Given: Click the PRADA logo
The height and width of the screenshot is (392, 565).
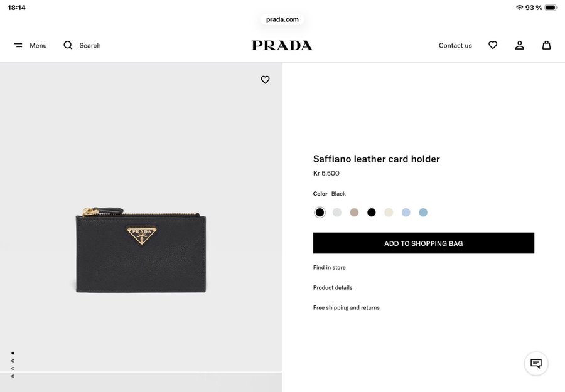Looking at the screenshot, I should click(282, 45).
